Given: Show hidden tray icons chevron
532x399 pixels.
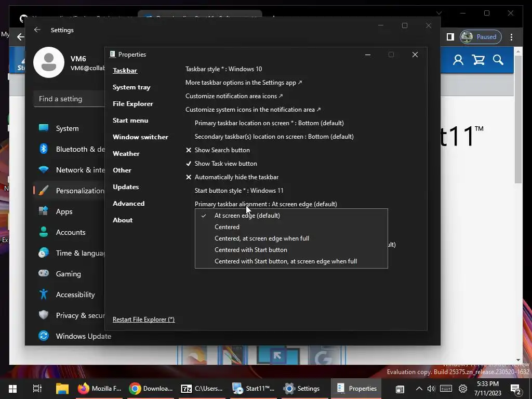Looking at the screenshot, I should (x=419, y=389).
